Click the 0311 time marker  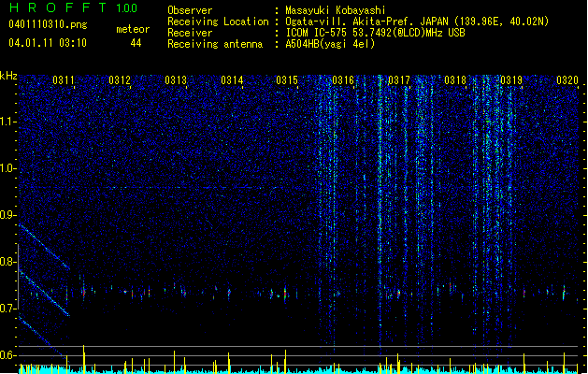[64, 80]
